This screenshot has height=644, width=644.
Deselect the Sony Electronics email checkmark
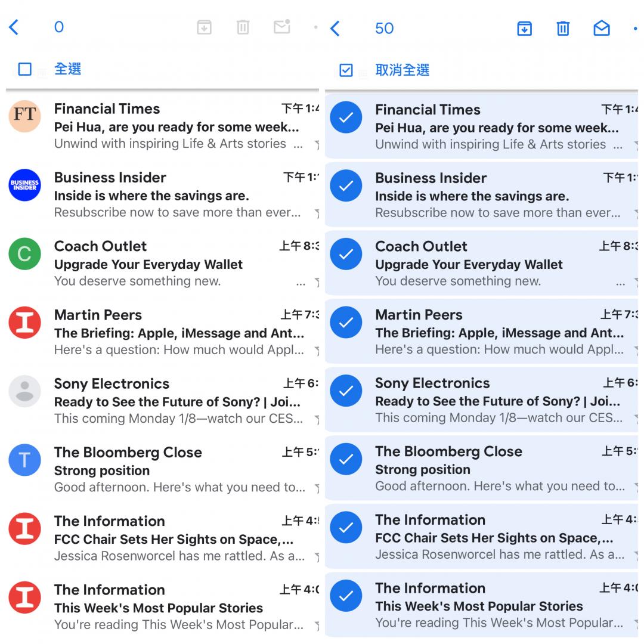click(346, 391)
